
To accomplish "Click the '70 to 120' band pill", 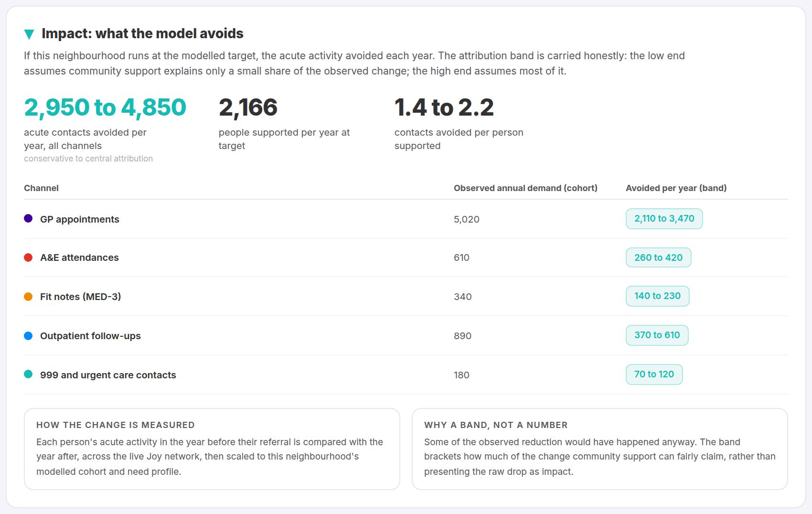I will [654, 375].
